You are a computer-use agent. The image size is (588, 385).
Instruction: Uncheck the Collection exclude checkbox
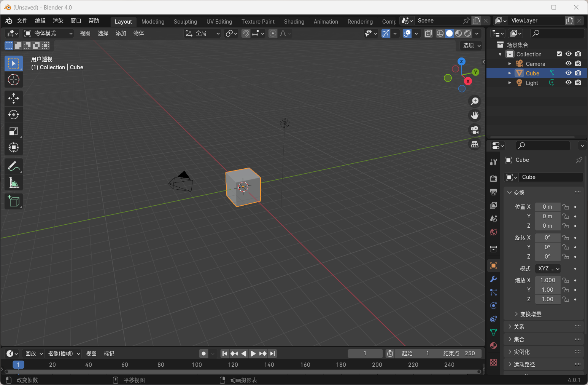tap(559, 54)
